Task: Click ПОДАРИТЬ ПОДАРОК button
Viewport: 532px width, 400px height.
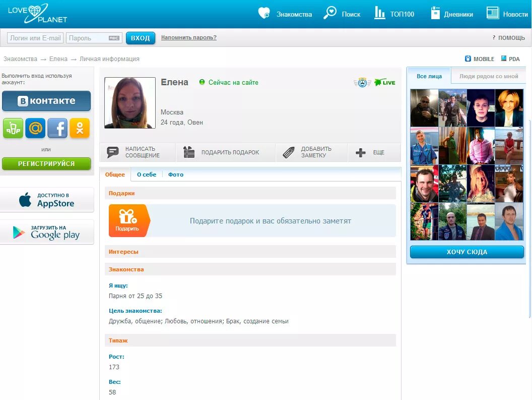Action: coord(226,152)
